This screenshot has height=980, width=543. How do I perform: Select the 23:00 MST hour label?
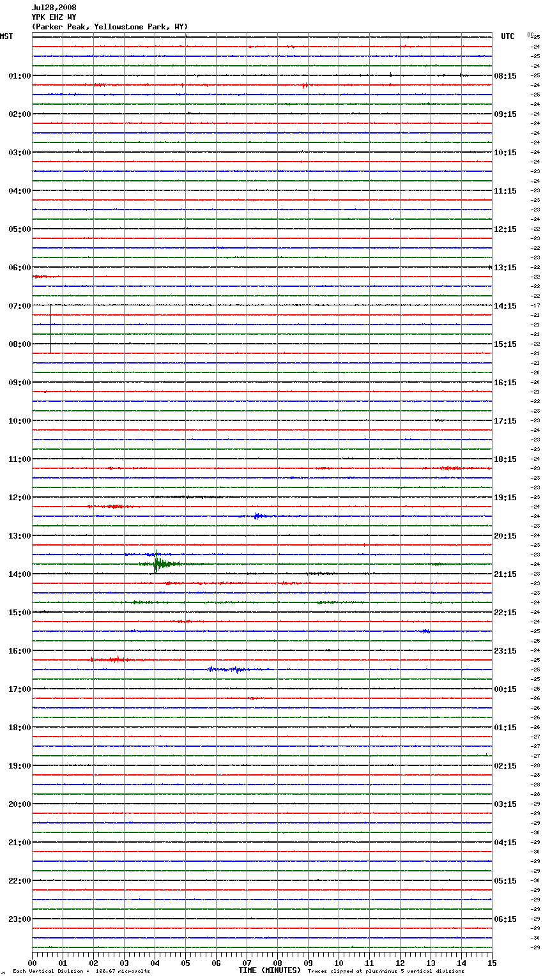[x=19, y=919]
